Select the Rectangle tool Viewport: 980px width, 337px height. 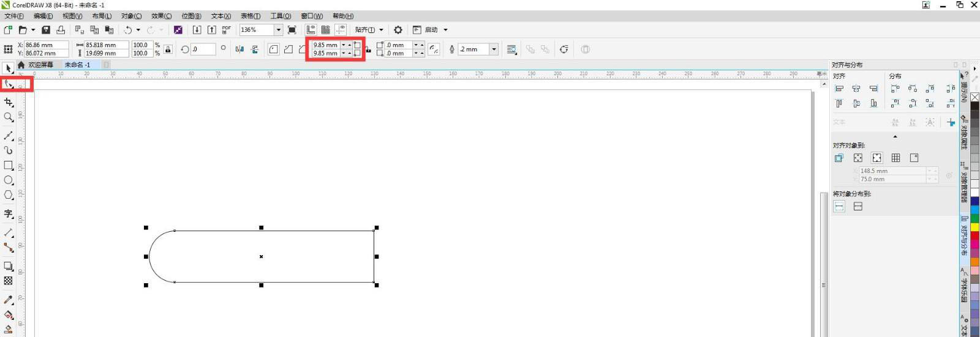coord(9,165)
